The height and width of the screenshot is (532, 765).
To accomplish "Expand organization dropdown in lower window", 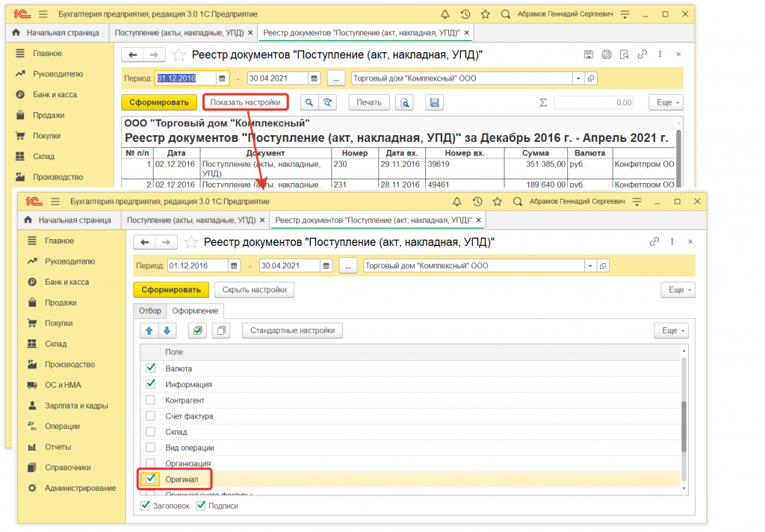I will coord(590,265).
